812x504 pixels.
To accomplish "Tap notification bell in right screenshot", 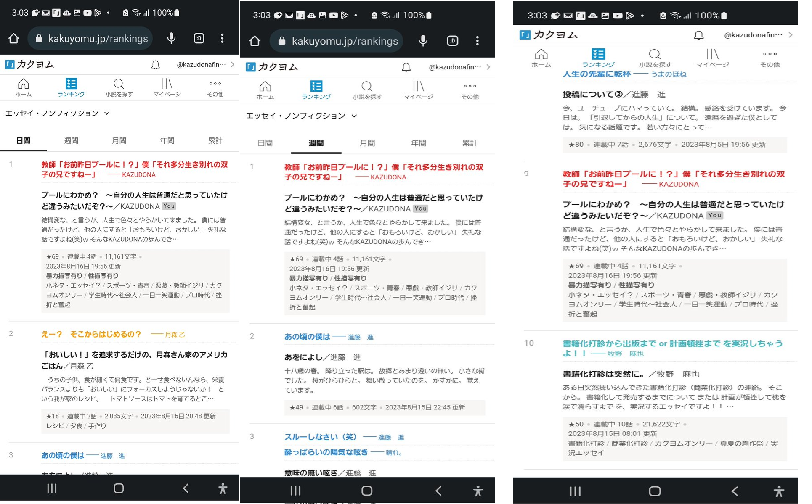I will coord(698,35).
